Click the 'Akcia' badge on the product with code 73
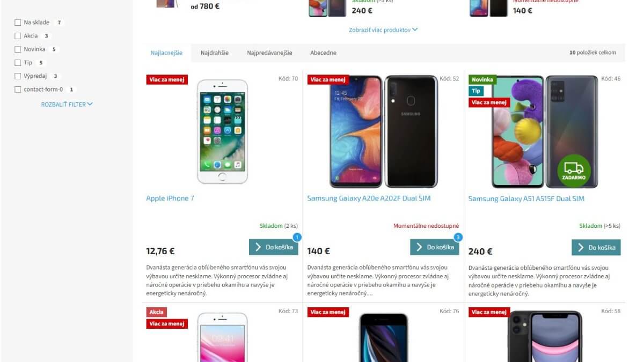The height and width of the screenshot is (362, 644). pos(157,312)
